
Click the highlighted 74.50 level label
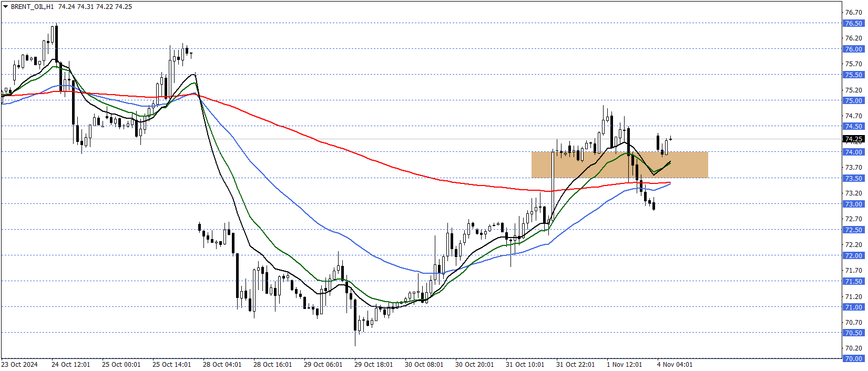(853, 126)
